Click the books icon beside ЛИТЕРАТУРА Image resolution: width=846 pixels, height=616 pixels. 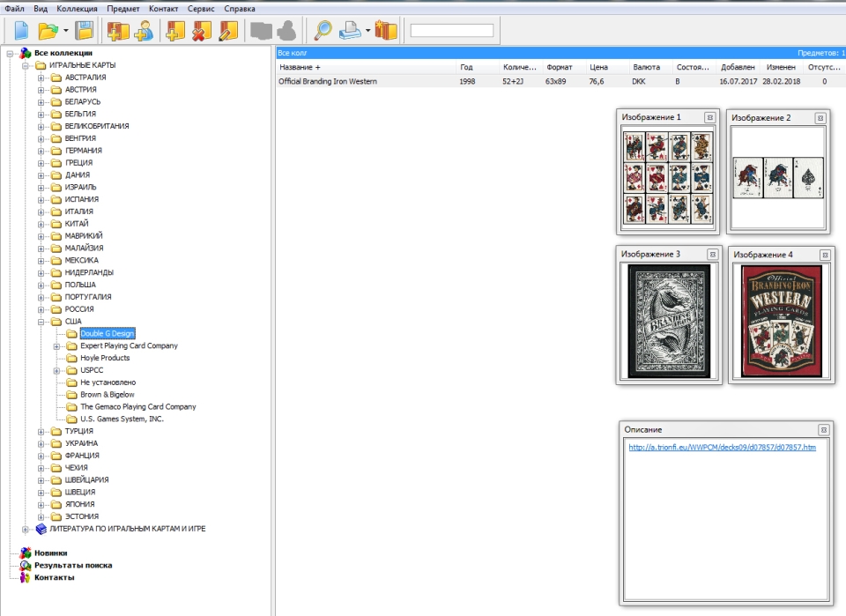[x=41, y=529]
